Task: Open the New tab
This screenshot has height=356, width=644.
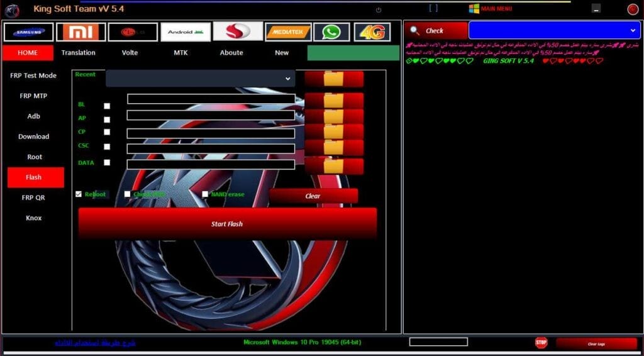Action: pos(282,53)
